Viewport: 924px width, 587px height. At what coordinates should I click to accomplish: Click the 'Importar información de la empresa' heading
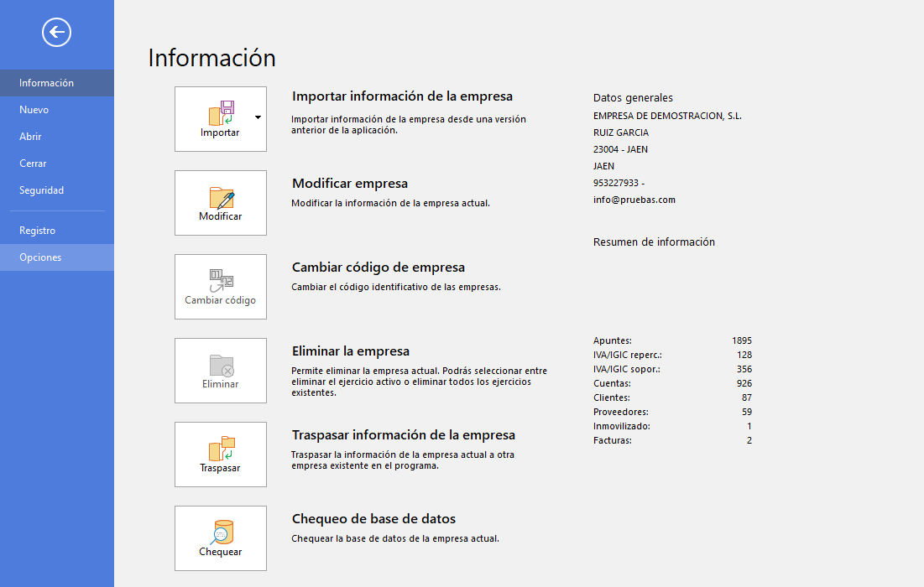click(402, 96)
